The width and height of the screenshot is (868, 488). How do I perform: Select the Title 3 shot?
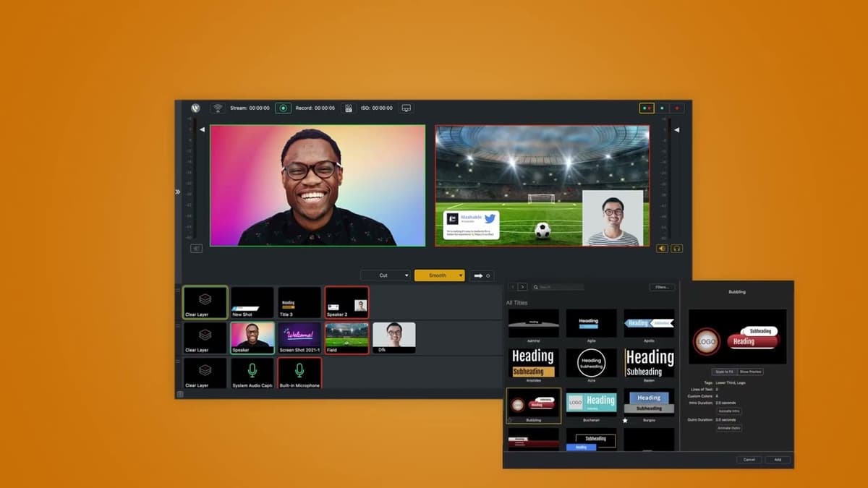click(299, 302)
